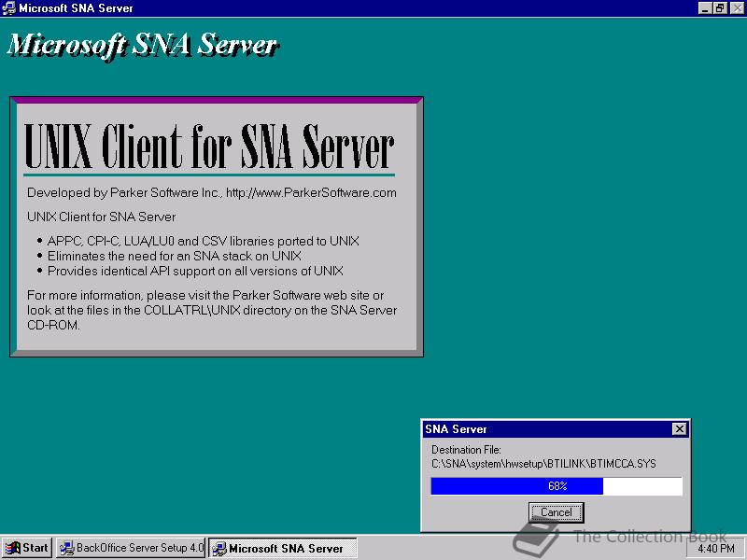
Task: Click the Windows logo on the Start button
Action: tap(13, 548)
